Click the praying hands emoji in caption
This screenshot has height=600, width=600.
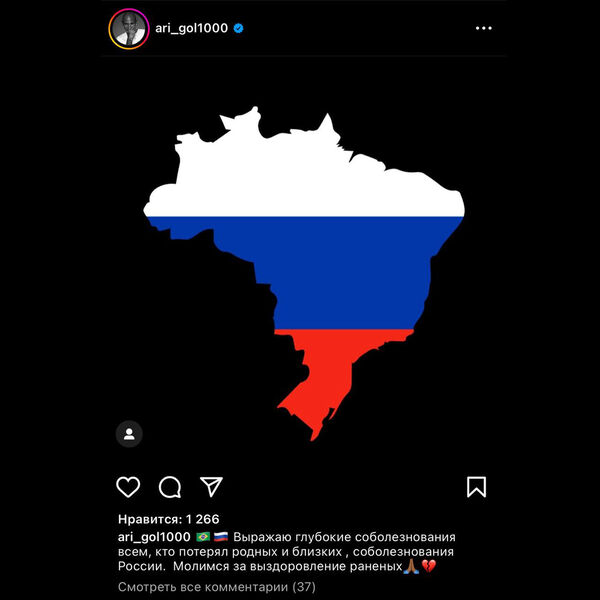411,566
